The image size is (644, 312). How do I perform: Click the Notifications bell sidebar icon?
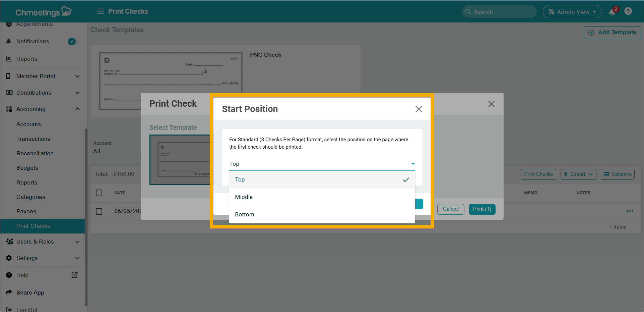pos(9,41)
